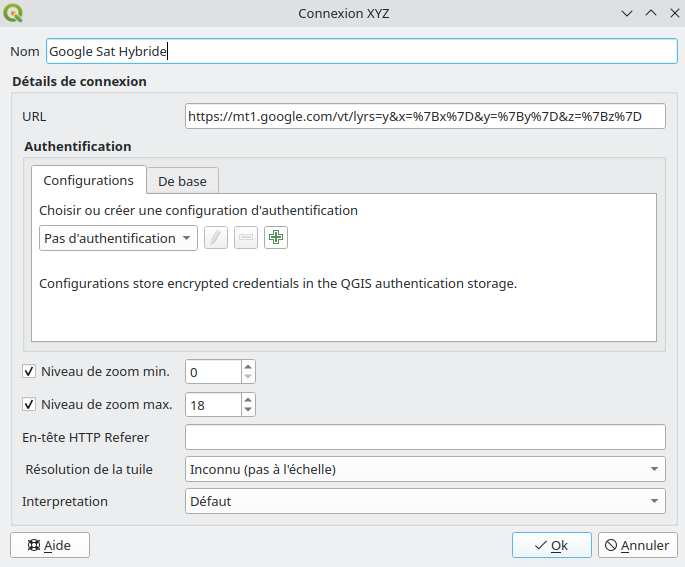The image size is (685, 567).
Task: Open the Interpretation dropdown set to Défaut
Action: pyautogui.click(x=425, y=501)
